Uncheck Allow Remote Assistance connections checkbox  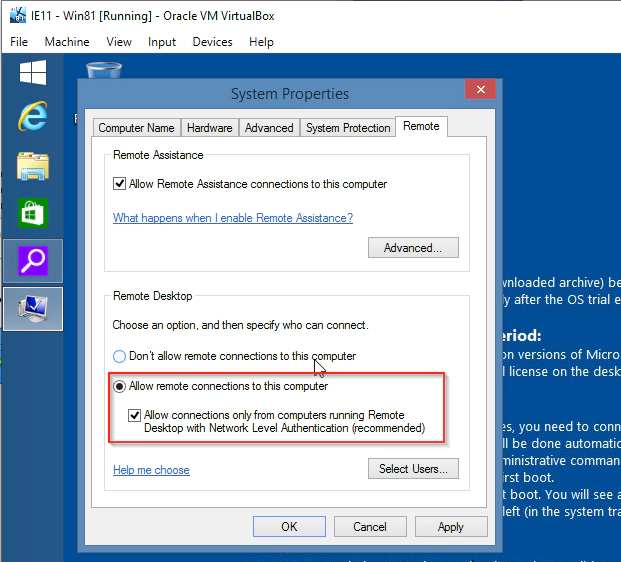(x=120, y=184)
